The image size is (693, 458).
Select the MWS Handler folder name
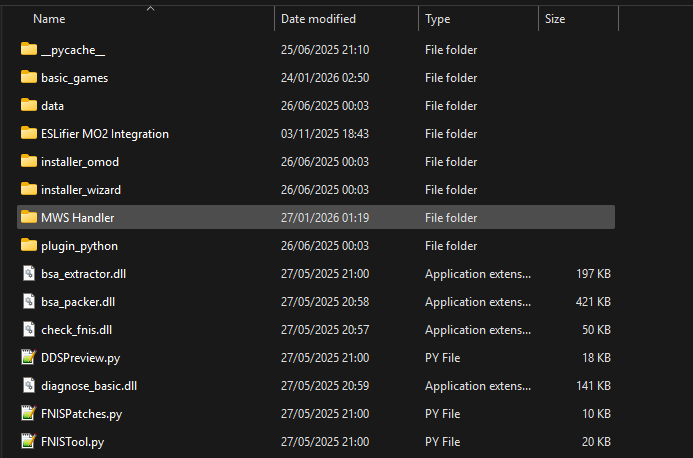pyautogui.click(x=78, y=218)
